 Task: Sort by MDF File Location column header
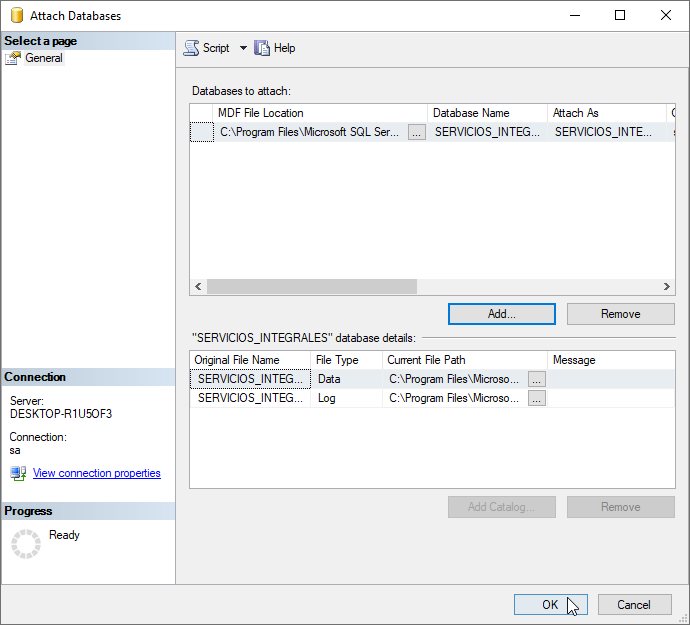point(320,113)
